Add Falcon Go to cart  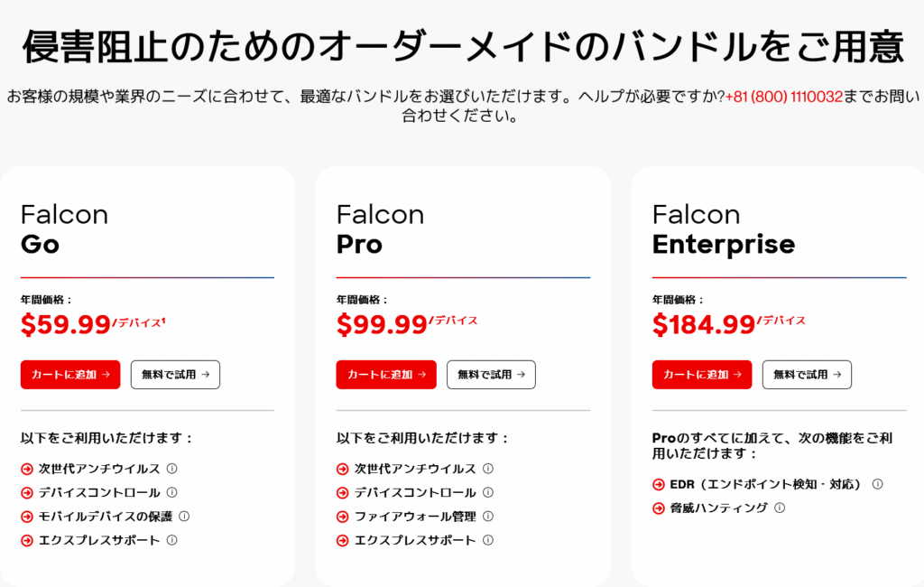[x=70, y=375]
